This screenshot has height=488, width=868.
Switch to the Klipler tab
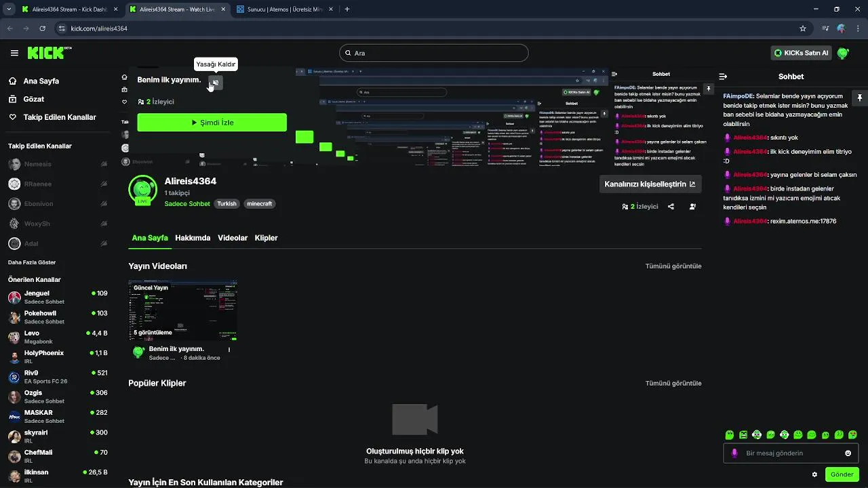266,238
